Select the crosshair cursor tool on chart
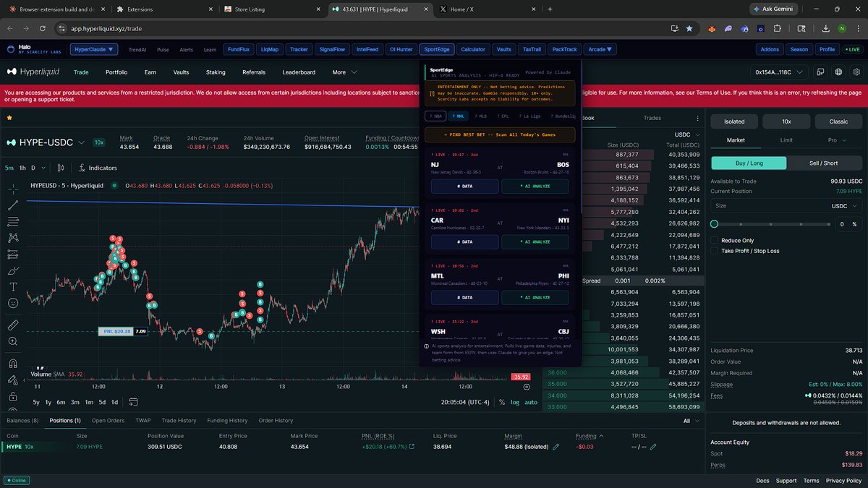This screenshot has width=868, height=488. click(x=13, y=189)
